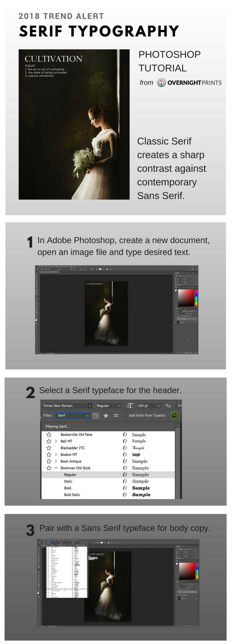Expand the Bell MT font family
The image size is (232, 644).
pos(56,441)
